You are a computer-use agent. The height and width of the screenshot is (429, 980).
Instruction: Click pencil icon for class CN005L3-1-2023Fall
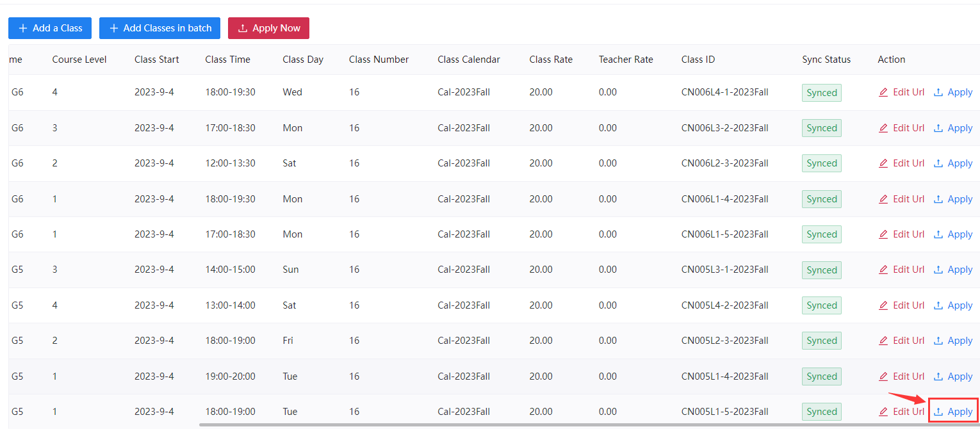(x=883, y=270)
